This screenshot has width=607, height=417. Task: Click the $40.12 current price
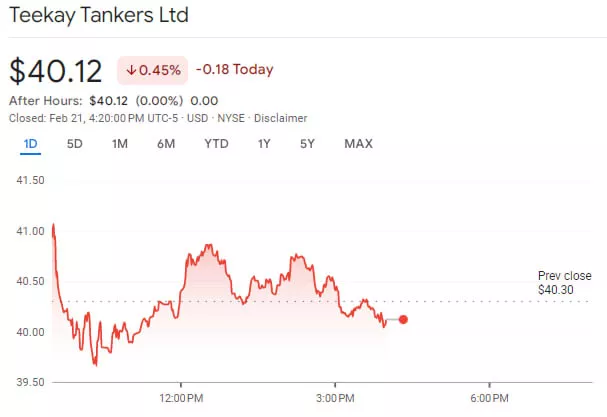56,71
